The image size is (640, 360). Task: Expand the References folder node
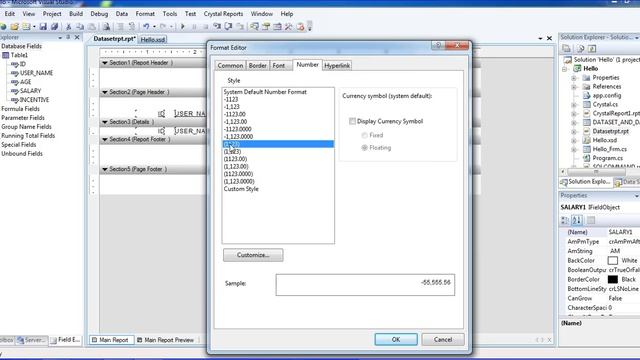[x=574, y=87]
